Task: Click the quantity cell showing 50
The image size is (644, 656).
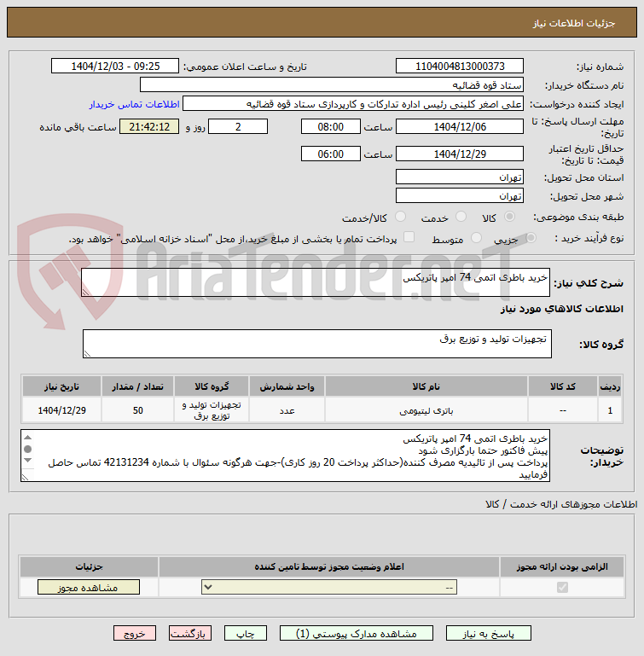Action: pos(137,410)
